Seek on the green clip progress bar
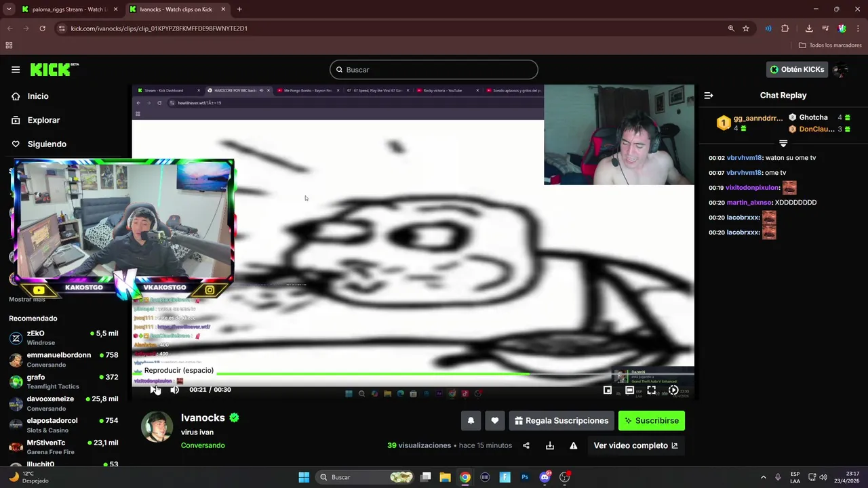Viewport: 868px width, 488px height. coord(413,374)
